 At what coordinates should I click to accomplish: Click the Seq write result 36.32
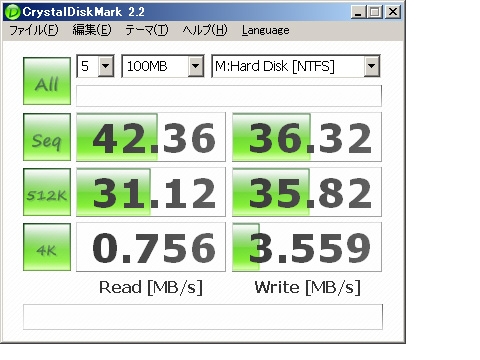[x=307, y=137]
